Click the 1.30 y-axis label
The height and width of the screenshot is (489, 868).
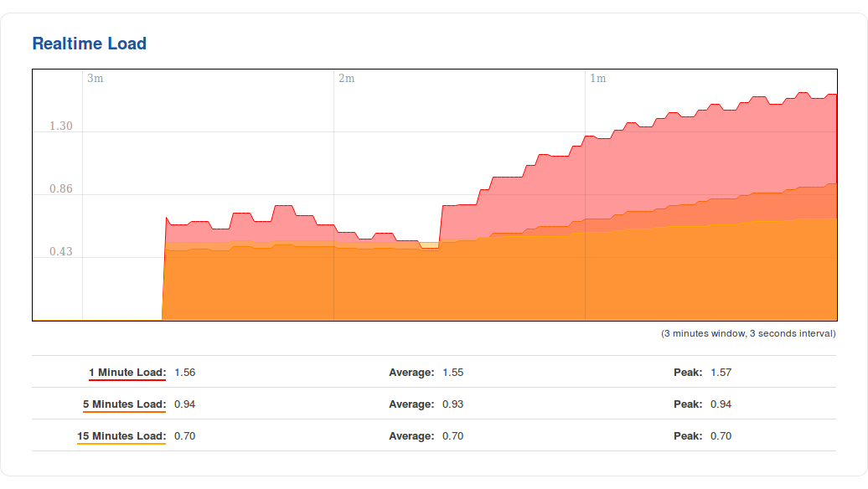61,126
